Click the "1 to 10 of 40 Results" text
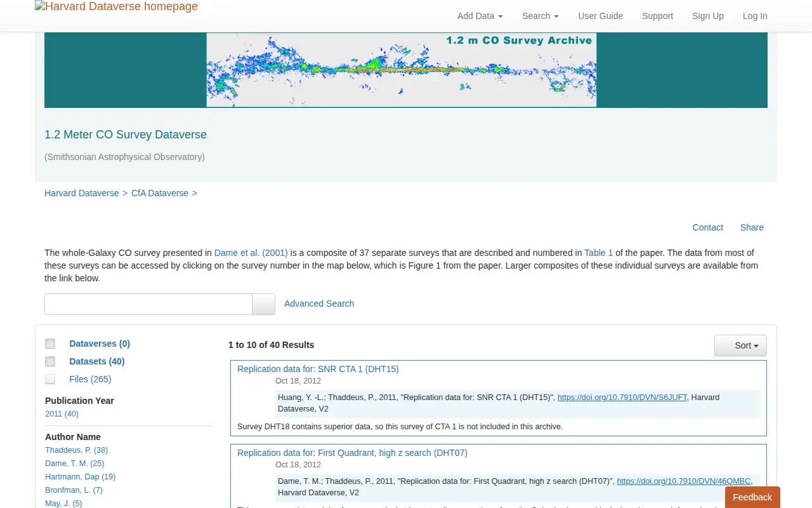Image resolution: width=812 pixels, height=508 pixels. coord(272,345)
